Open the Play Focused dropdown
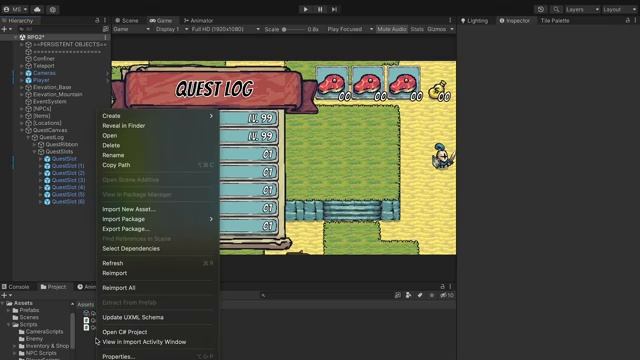 click(x=350, y=29)
